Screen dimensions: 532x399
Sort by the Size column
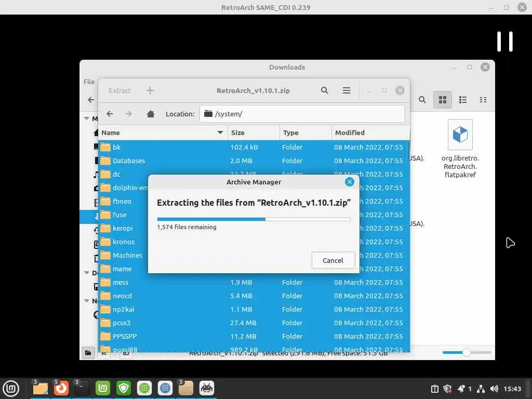coord(254,132)
